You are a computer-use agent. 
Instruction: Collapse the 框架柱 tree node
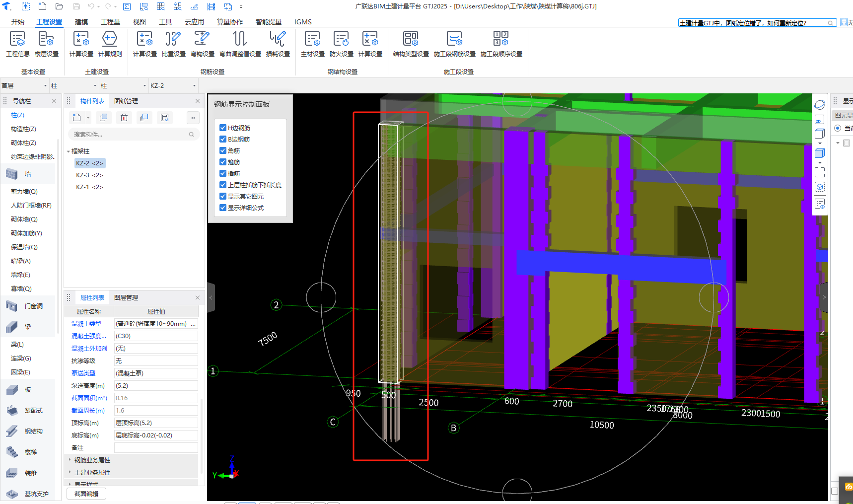[x=69, y=151]
